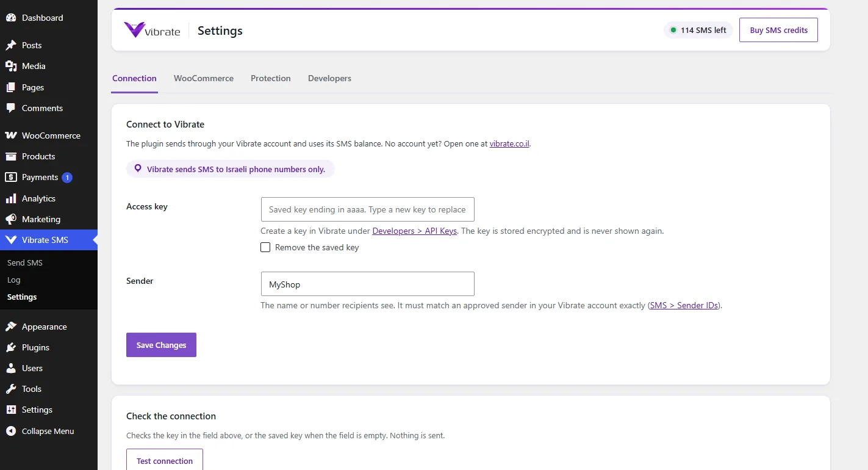The width and height of the screenshot is (868, 470).
Task: Click the Pages icon in sidebar
Action: tap(11, 87)
